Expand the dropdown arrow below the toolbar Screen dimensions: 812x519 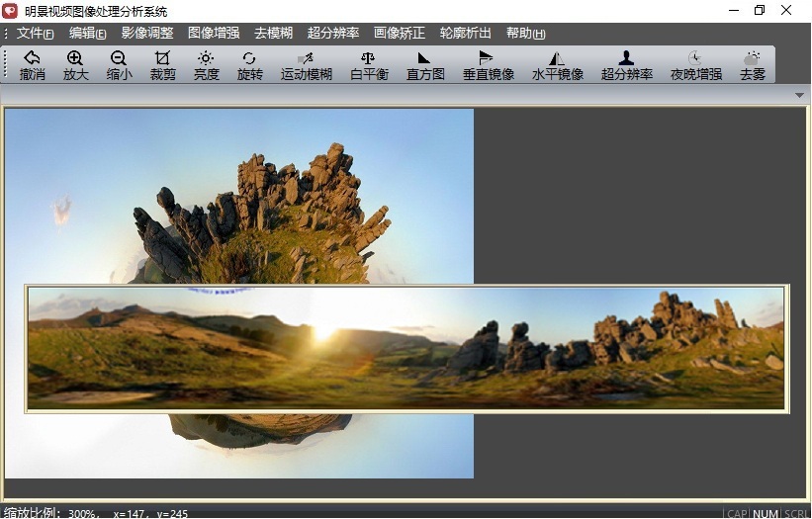click(799, 95)
